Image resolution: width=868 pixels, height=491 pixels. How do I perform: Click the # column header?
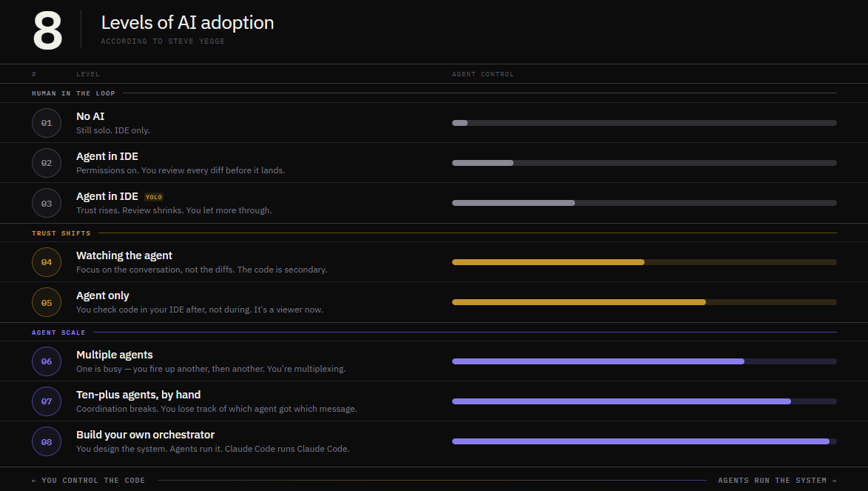pyautogui.click(x=34, y=74)
